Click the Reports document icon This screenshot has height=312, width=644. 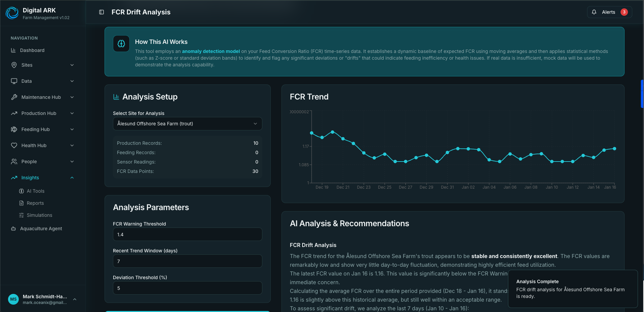(21, 203)
